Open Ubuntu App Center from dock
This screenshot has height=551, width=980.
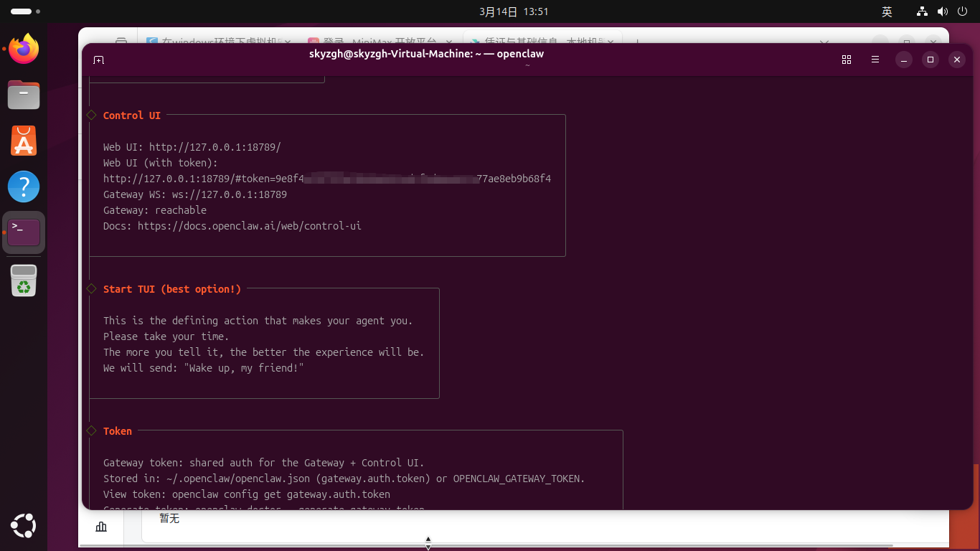pyautogui.click(x=24, y=141)
